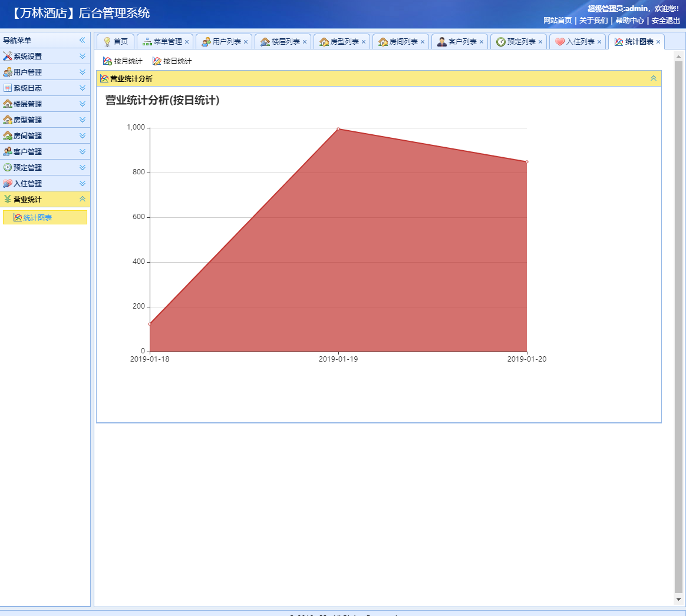Select 统计图表 in the navigation tree
Image resolution: width=686 pixels, height=616 pixels.
pyautogui.click(x=37, y=218)
